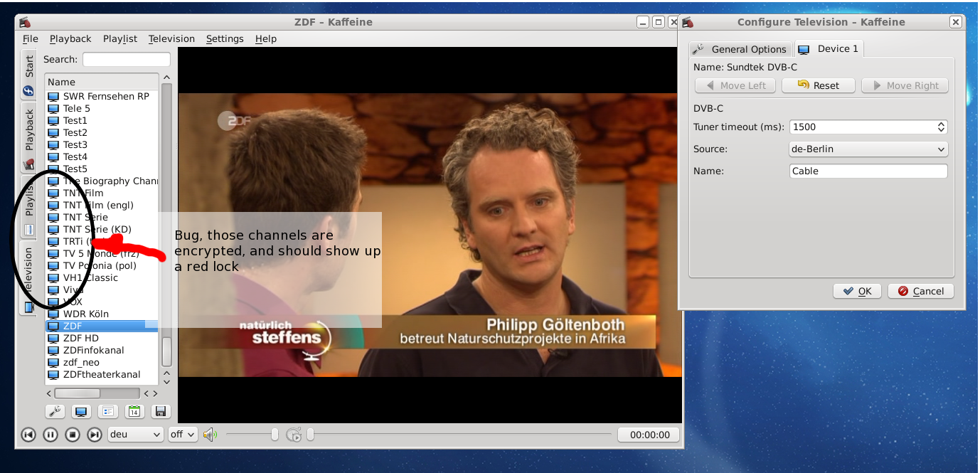Click the TV icon beside ZDFtheaterkanal
980x473 pixels.
tap(53, 374)
